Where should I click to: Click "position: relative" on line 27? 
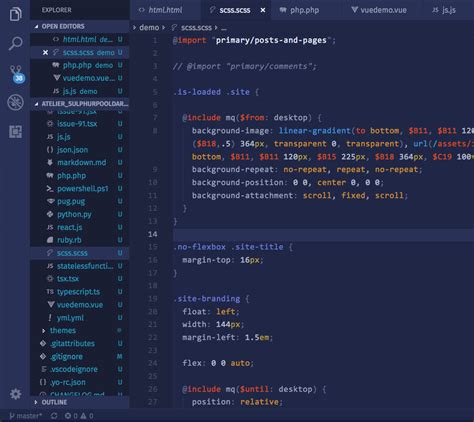(x=237, y=402)
